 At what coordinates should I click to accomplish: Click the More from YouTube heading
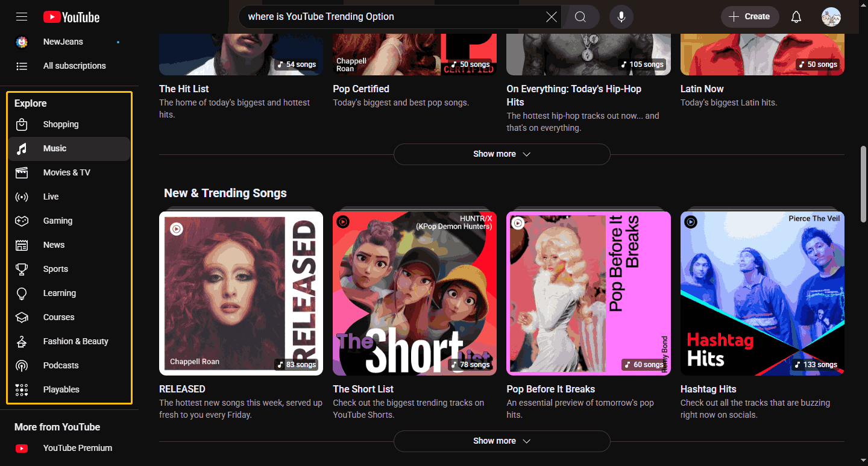click(57, 427)
